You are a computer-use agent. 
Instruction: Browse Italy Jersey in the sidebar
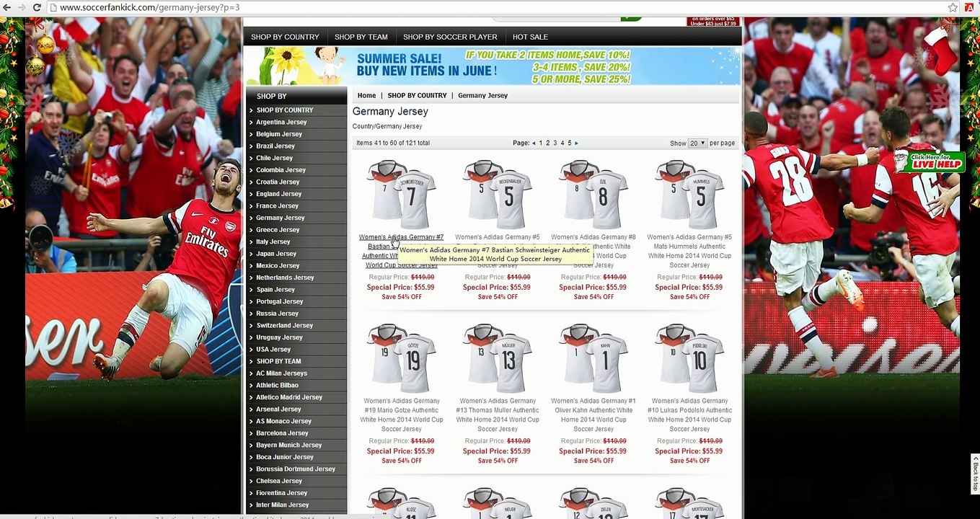pos(273,242)
